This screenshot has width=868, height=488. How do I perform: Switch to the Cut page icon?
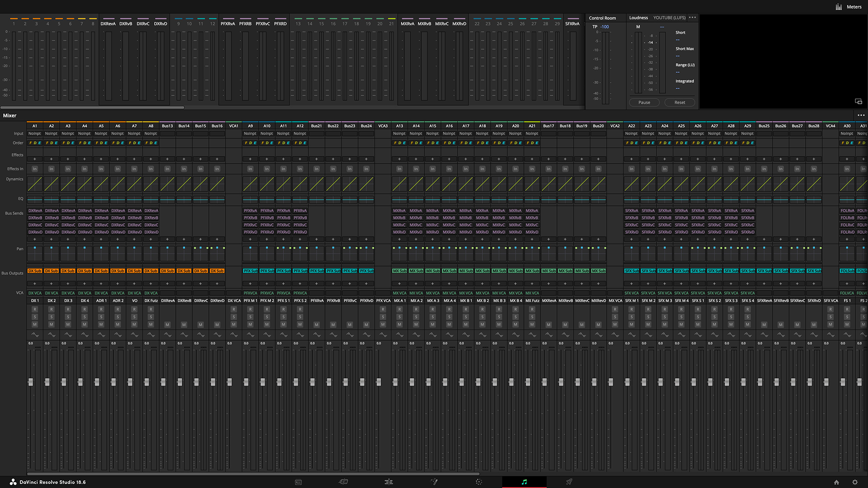pos(344,482)
